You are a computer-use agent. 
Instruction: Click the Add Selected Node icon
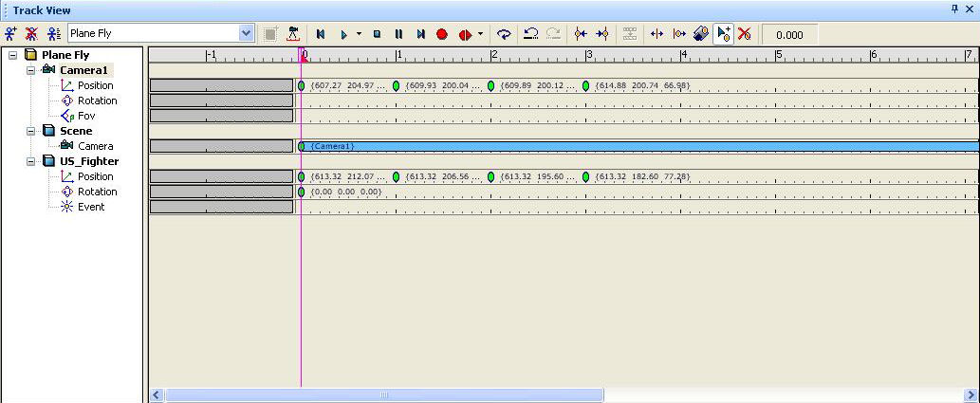(270, 34)
